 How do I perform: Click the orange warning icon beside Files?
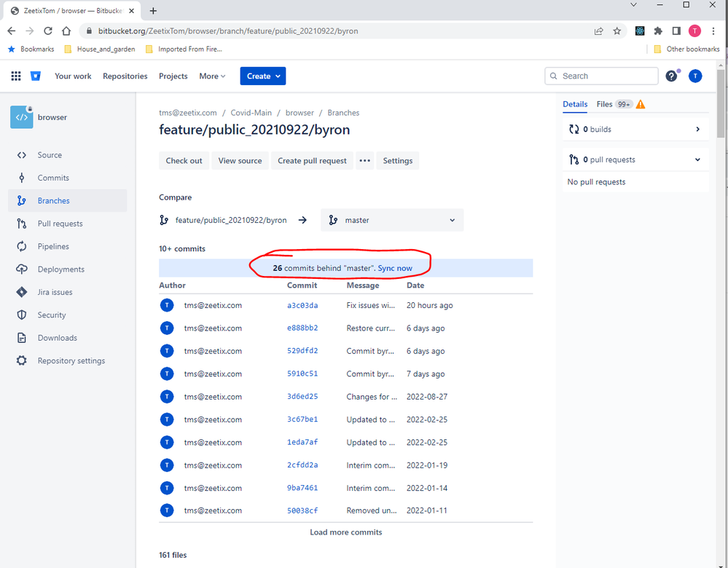[x=641, y=104]
